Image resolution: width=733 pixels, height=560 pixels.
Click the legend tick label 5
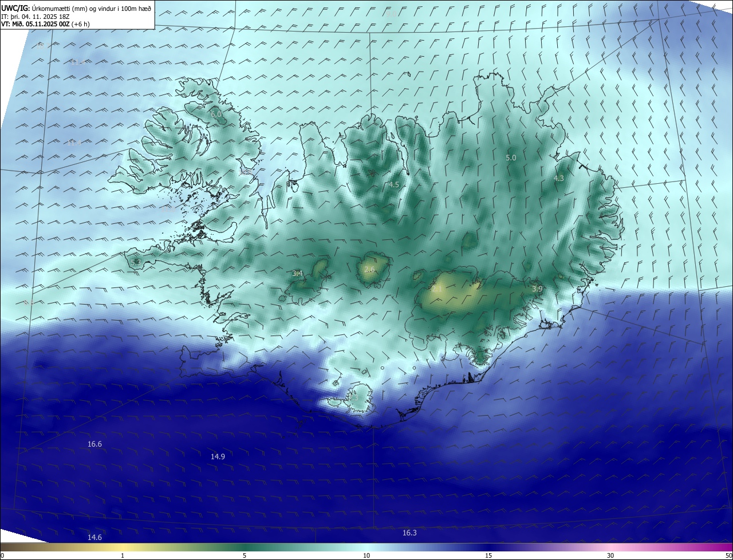pyautogui.click(x=245, y=555)
